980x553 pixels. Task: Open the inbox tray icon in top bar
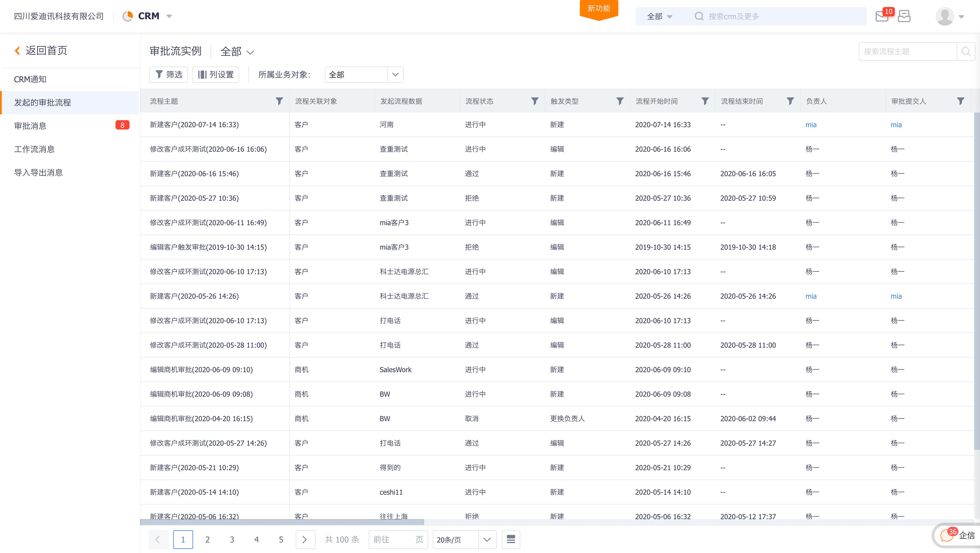tap(904, 16)
